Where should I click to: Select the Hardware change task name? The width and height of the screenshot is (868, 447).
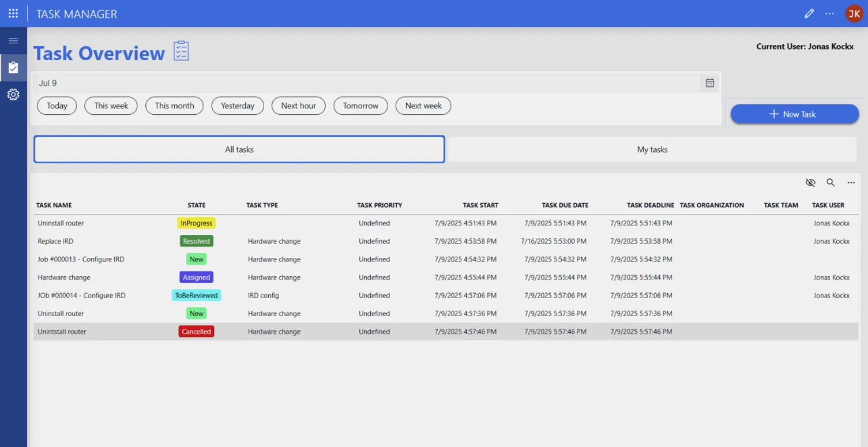coord(63,277)
